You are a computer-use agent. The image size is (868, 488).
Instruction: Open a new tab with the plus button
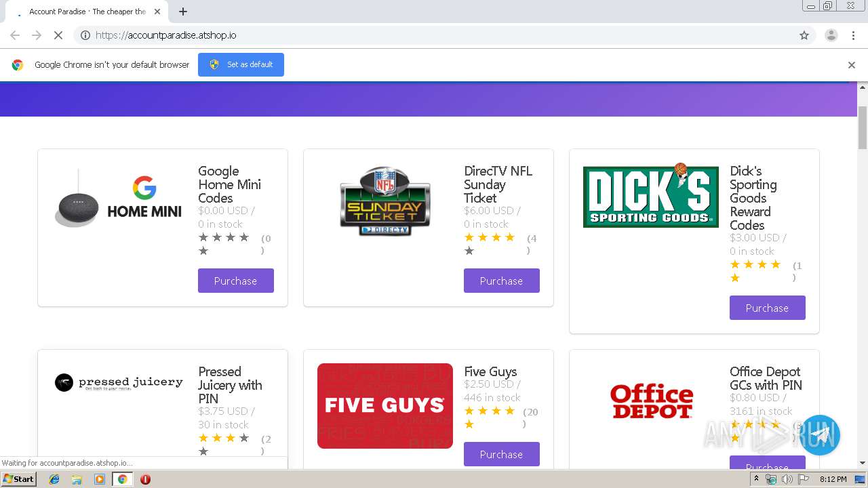182,12
